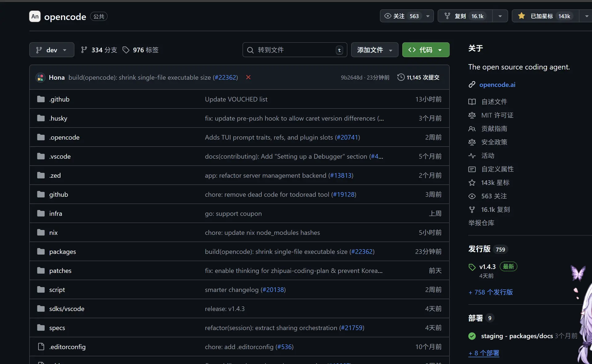Open the sdks/vscode folder name link

tap(67, 309)
